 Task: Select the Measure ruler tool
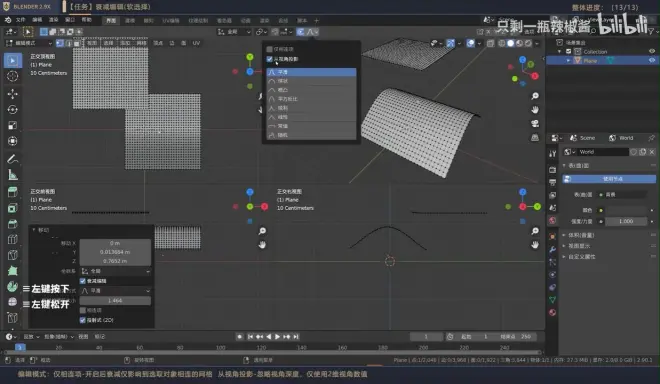(13, 174)
